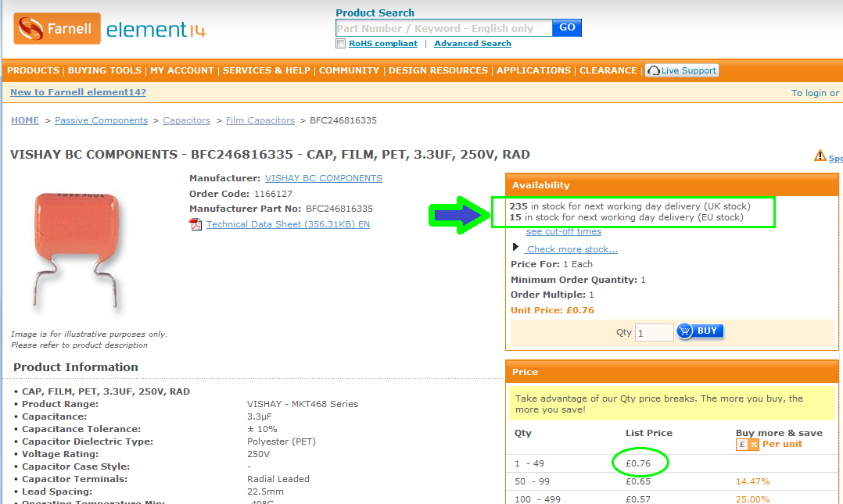
Task: Click the PDF icon beside Technical Data Sheet
Action: coord(196,224)
